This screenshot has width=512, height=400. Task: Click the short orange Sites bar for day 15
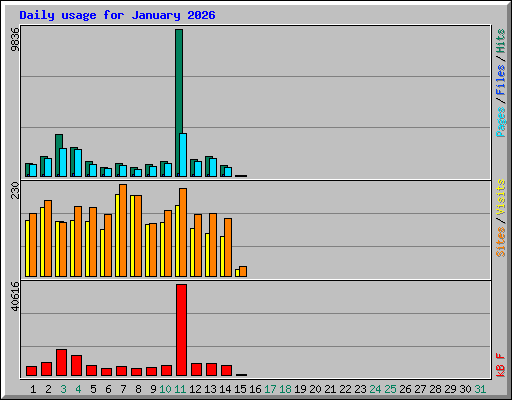click(x=243, y=271)
